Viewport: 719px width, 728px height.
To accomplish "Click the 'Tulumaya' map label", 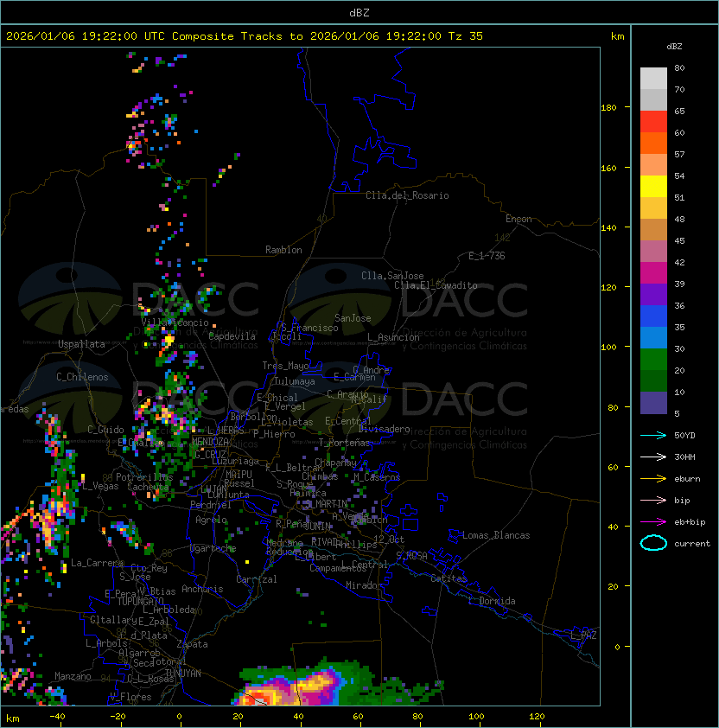I will point(295,381).
